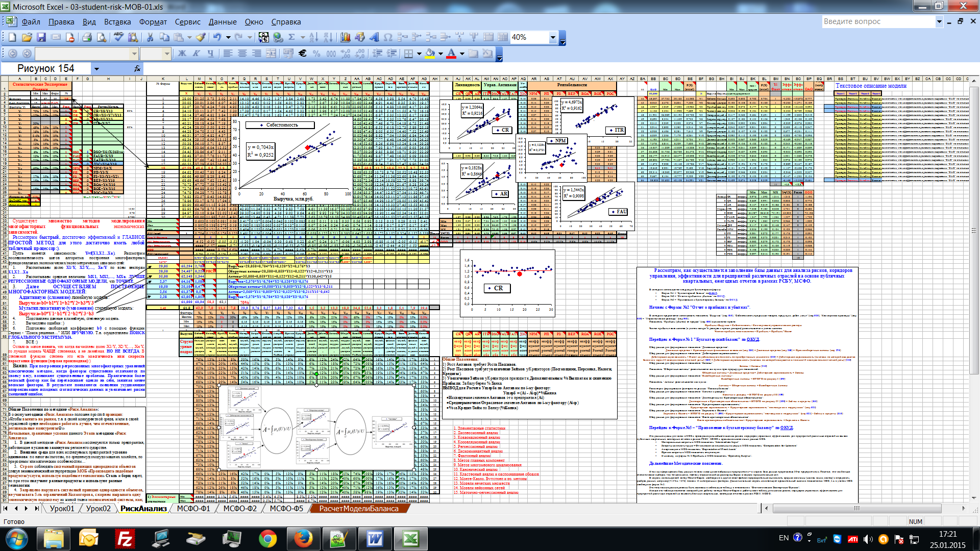This screenshot has width=980, height=551.
Task: Click the insert function fx button
Action: tap(137, 68)
